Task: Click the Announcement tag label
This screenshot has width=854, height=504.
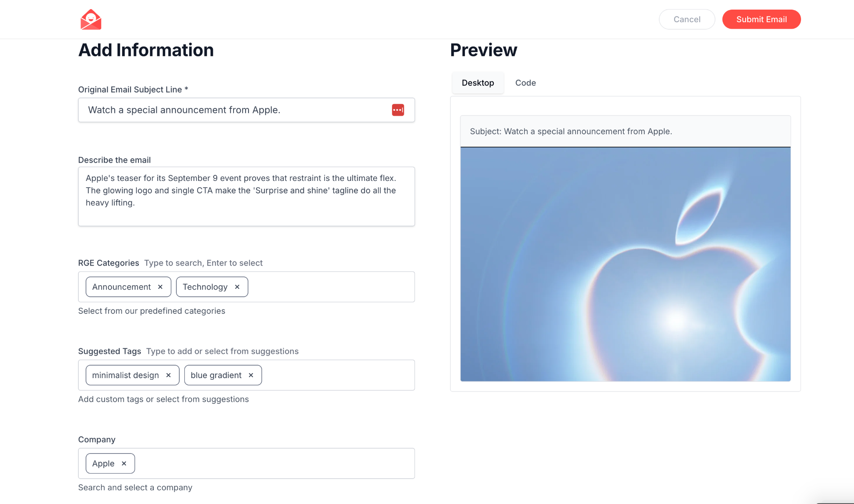Action: (121, 287)
